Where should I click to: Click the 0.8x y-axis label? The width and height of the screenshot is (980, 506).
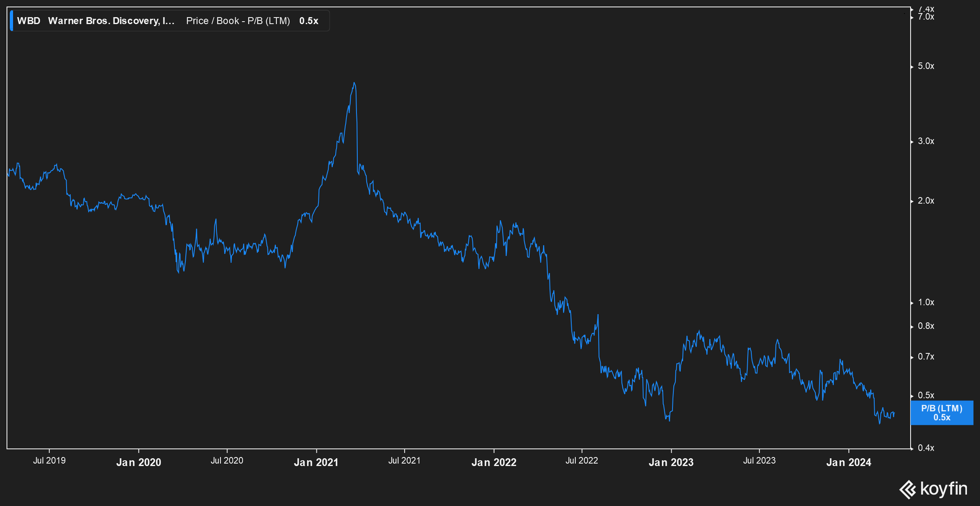click(926, 326)
